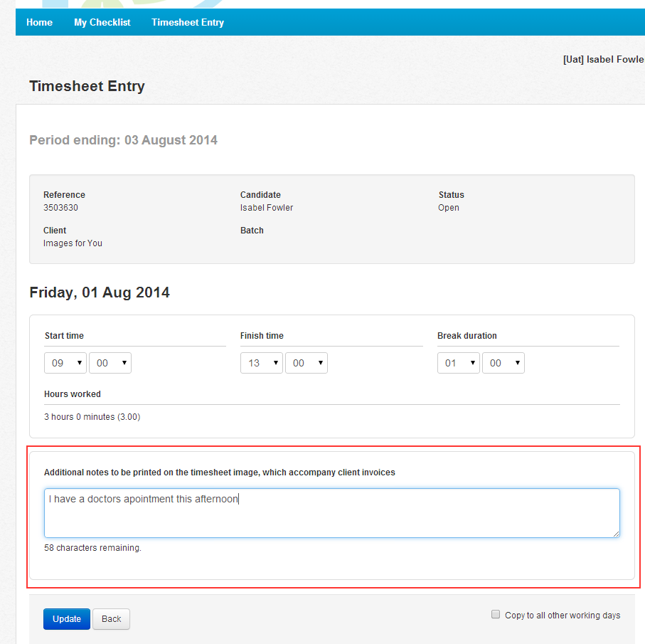Go to the Home menu item
This screenshot has height=644, width=645.
click(40, 22)
